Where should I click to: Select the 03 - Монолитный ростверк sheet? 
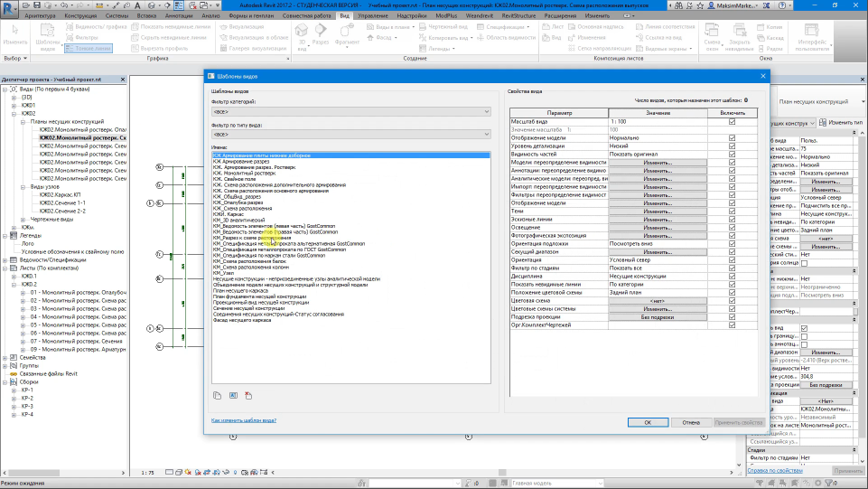78,309
